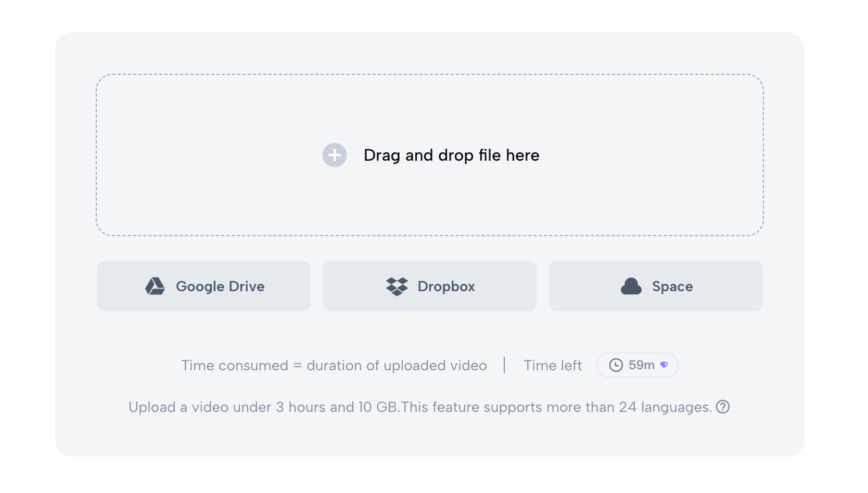Click the Time consumed explanation text
This screenshot has width=868, height=493.
tap(334, 365)
